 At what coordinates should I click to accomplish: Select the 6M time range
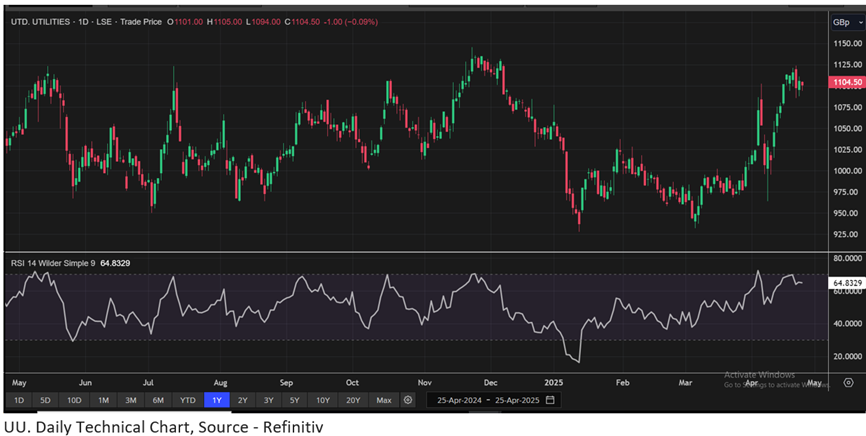(158, 400)
